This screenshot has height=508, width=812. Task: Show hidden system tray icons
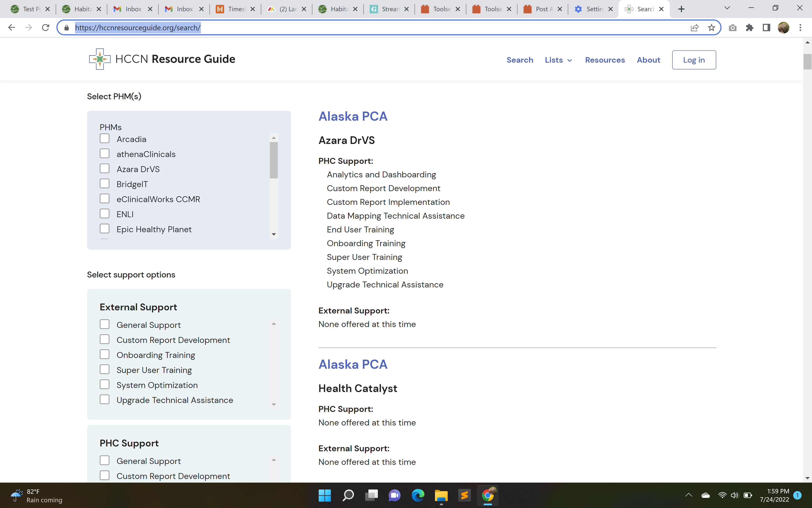pos(689,495)
